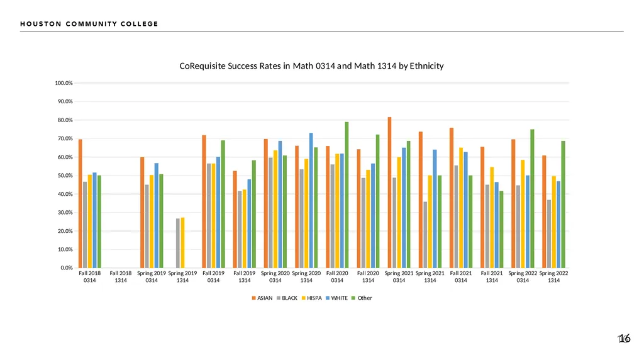Click the orange ASIAN bar for Fall 2021 0314

[x=452, y=198]
